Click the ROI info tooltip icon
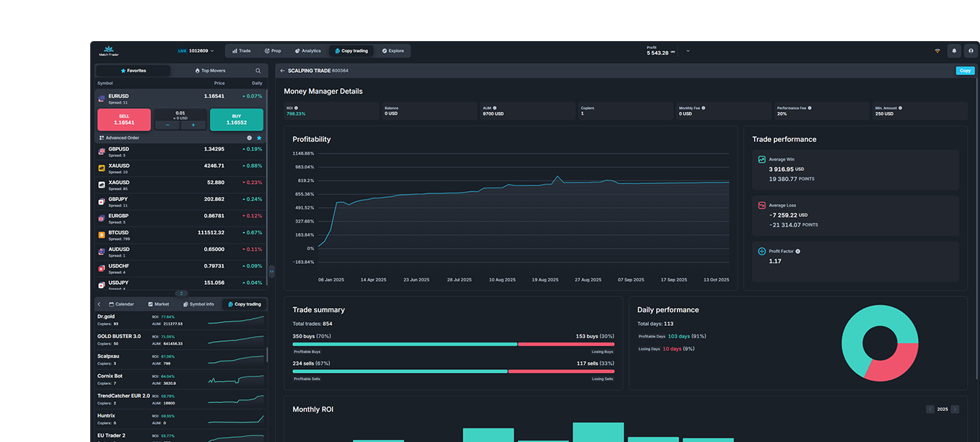 pyautogui.click(x=297, y=108)
